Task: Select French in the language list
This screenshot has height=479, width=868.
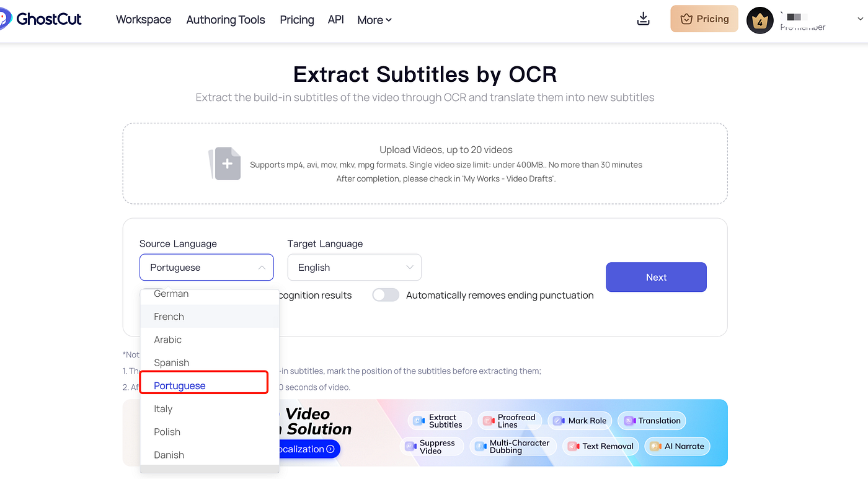Action: click(210, 317)
